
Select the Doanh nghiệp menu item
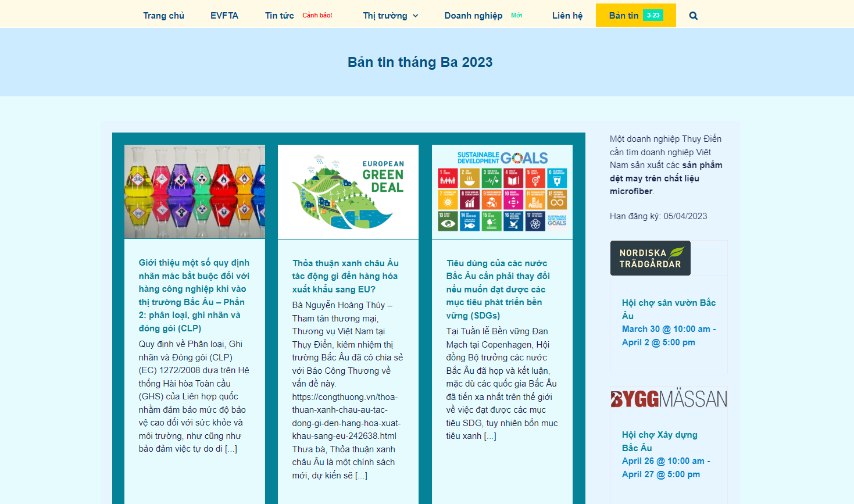473,16
